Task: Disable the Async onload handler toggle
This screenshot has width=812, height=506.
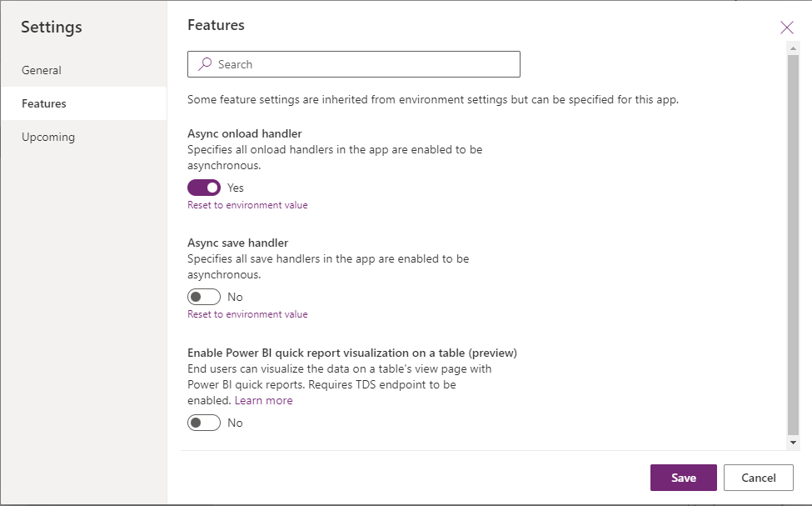Action: (203, 188)
